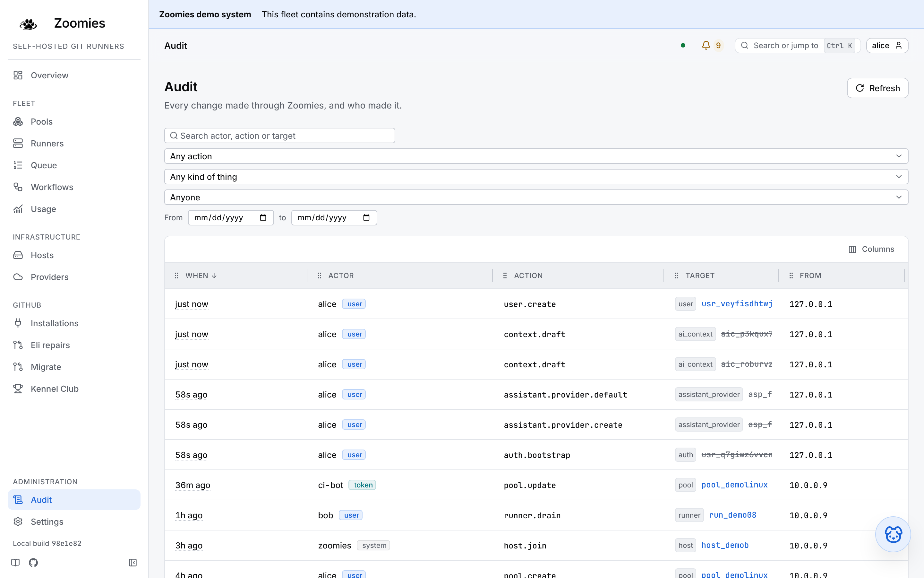Viewport: 924px width, 578px height.
Task: Open pool_demolinux link in pool.update row
Action: pyautogui.click(x=734, y=485)
